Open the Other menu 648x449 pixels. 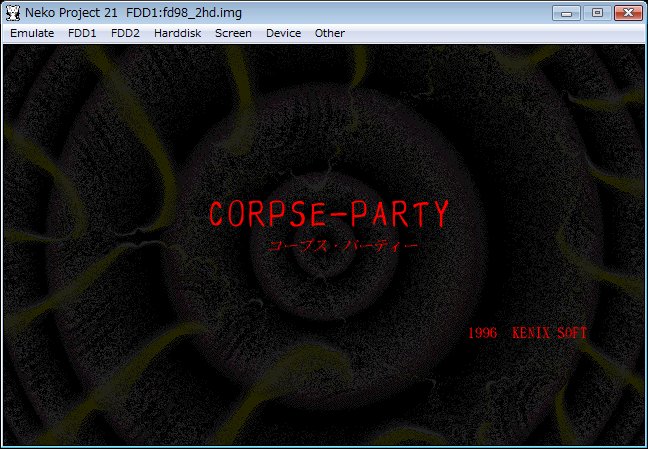tap(329, 33)
